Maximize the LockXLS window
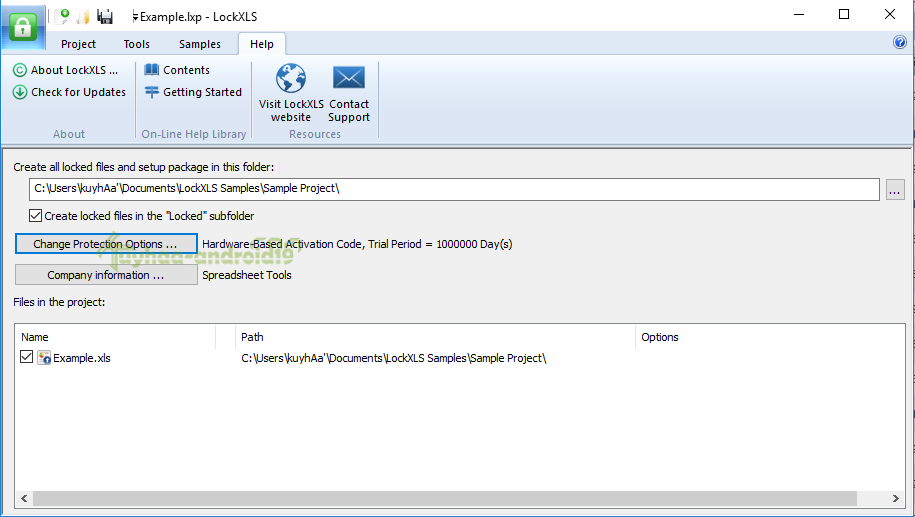The height and width of the screenshot is (517, 915). 844,15
